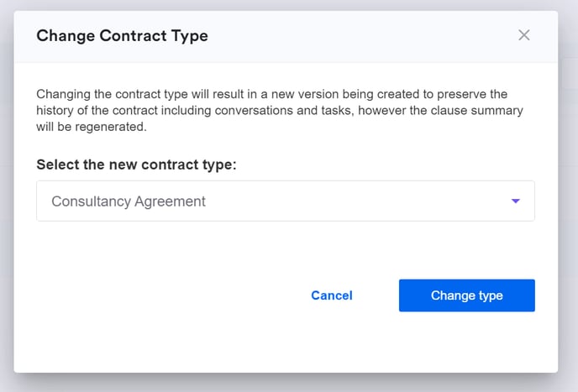Screen dimensions: 578x392
Task: Confirm changing the contract type
Action: [466, 295]
